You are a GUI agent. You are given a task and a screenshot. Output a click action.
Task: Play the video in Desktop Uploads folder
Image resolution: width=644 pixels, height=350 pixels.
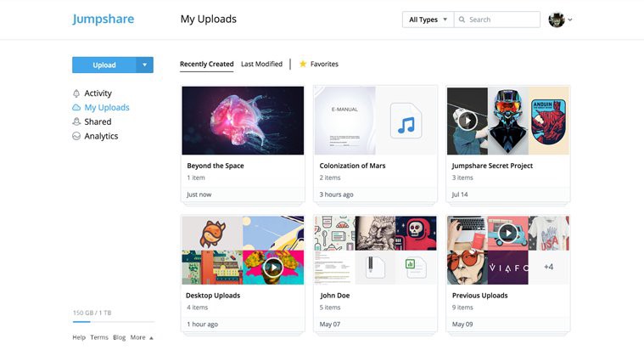[272, 267]
